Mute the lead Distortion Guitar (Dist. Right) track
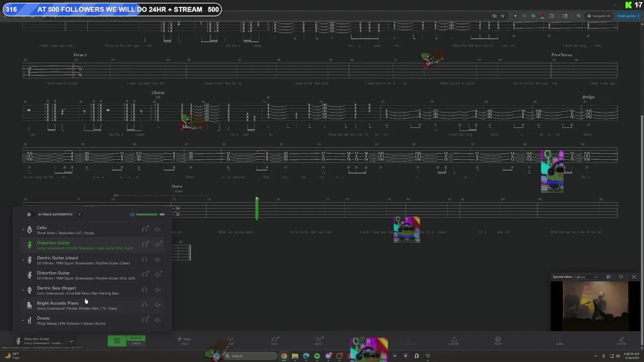The height and width of the screenshot is (362, 644). [x=158, y=244]
